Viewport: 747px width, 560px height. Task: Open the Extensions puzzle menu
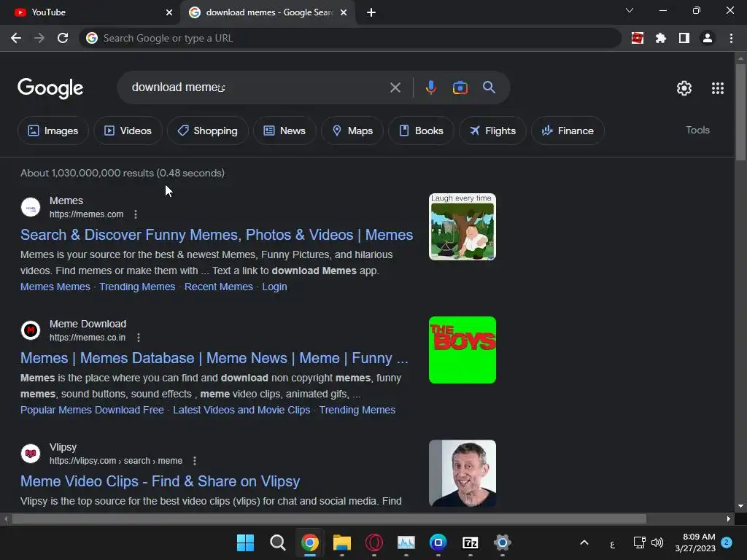[661, 38]
